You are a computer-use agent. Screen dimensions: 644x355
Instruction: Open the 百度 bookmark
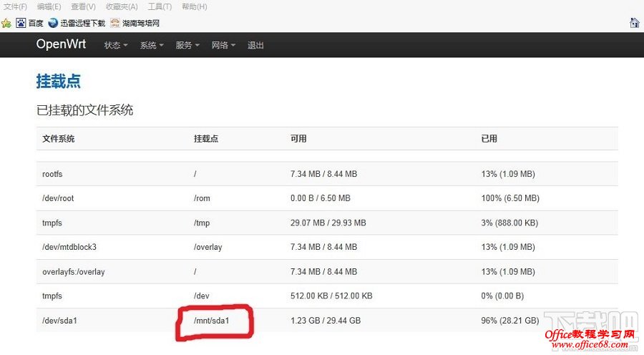tap(29, 23)
